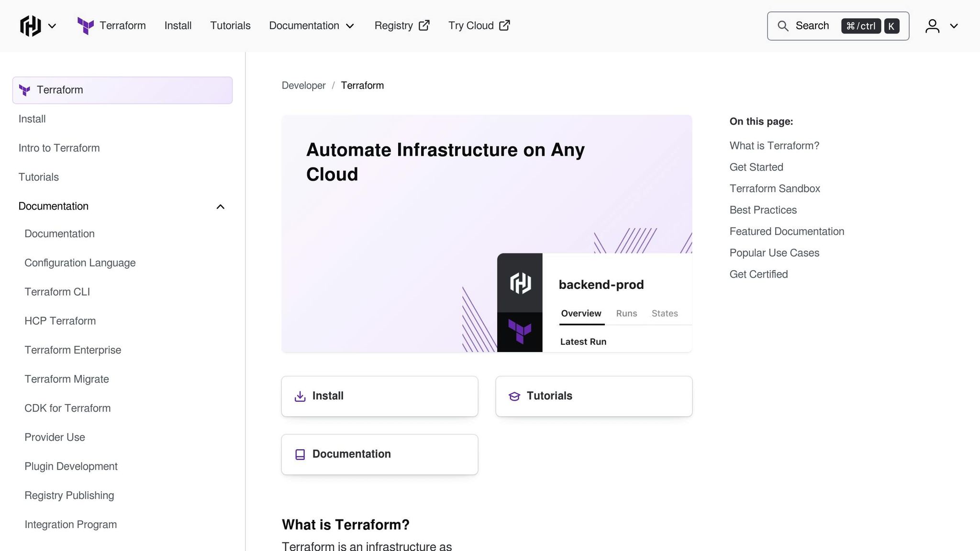
Task: Select Tutorials in the top navigation
Action: click(x=230, y=25)
